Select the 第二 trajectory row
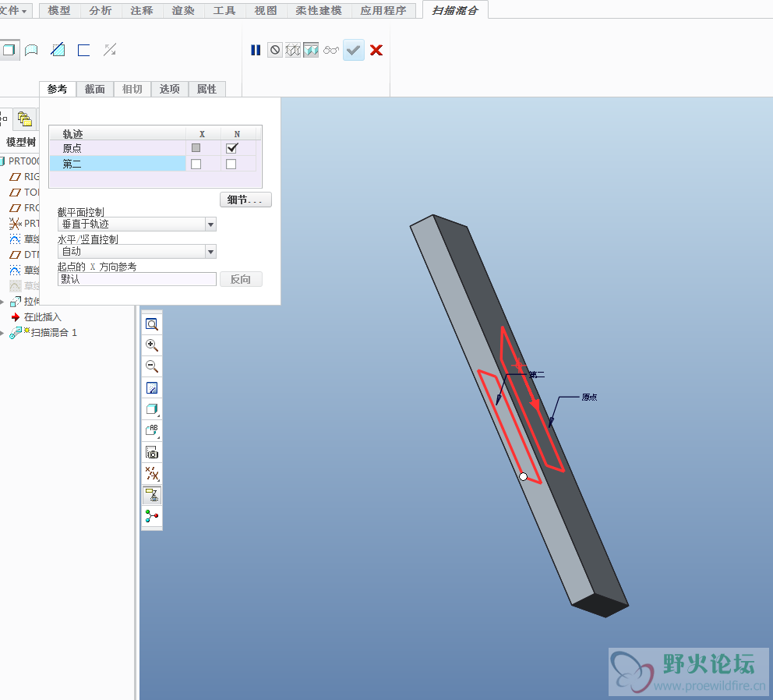Screen dimensions: 773x700 pos(153,164)
